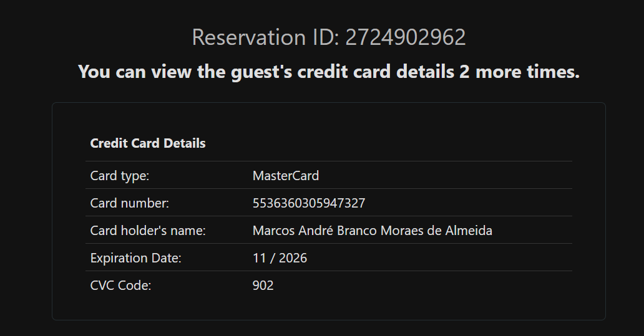Click the "Expiration Date:" label
The image size is (644, 336).
136,258
